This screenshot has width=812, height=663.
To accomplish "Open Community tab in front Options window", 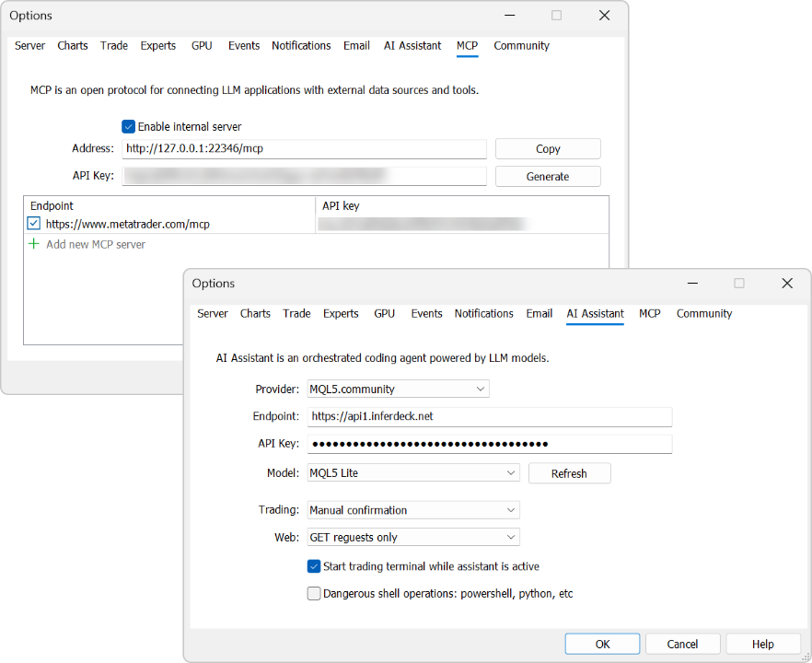I will coord(704,313).
